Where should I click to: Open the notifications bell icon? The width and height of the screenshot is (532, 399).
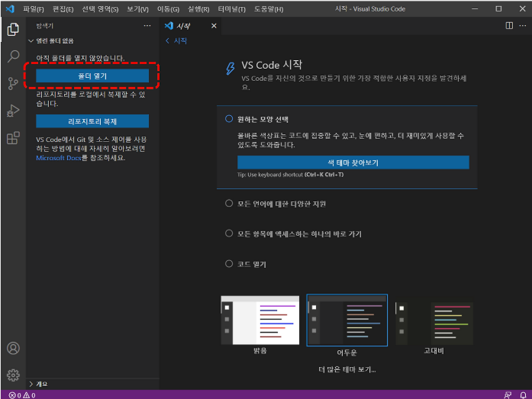pyautogui.click(x=523, y=395)
